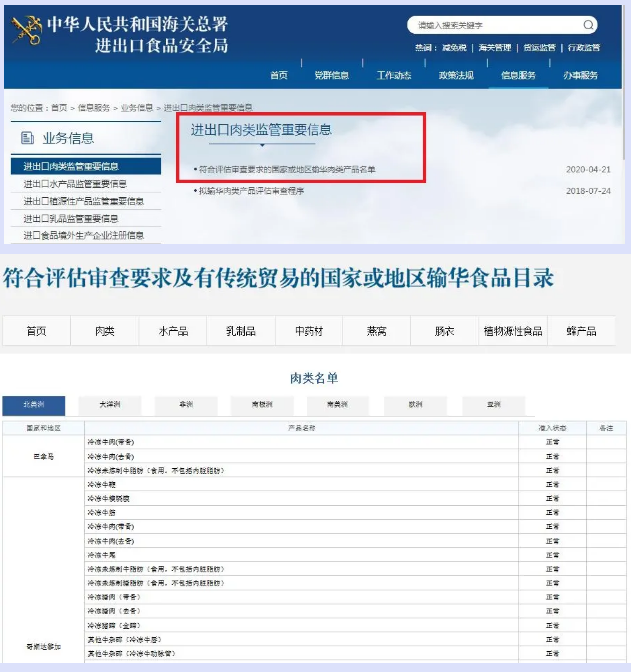
Task: Open the 货运监管 hot word link
Action: 540,47
